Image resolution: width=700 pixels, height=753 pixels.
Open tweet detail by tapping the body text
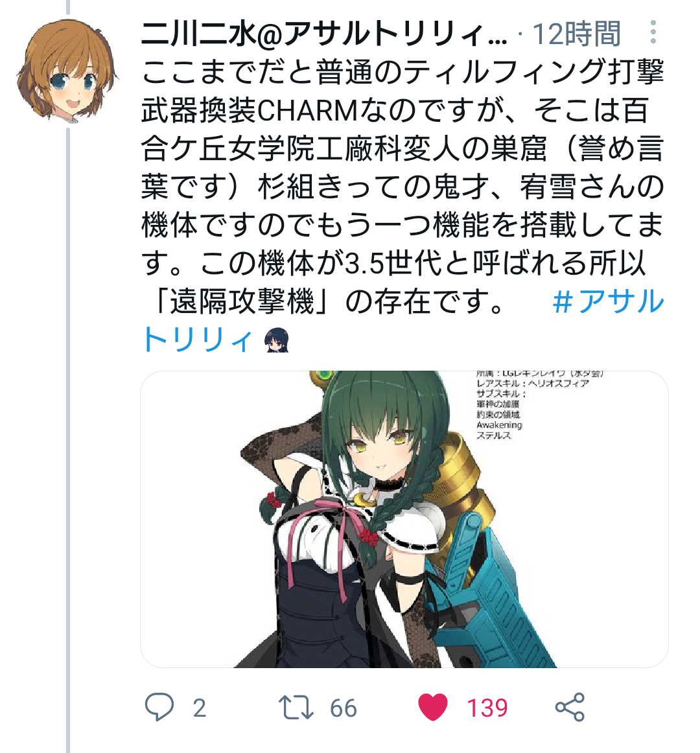click(x=402, y=187)
